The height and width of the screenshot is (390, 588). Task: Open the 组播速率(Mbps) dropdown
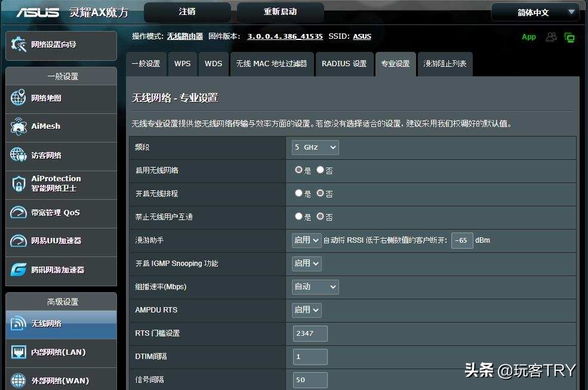(315, 287)
